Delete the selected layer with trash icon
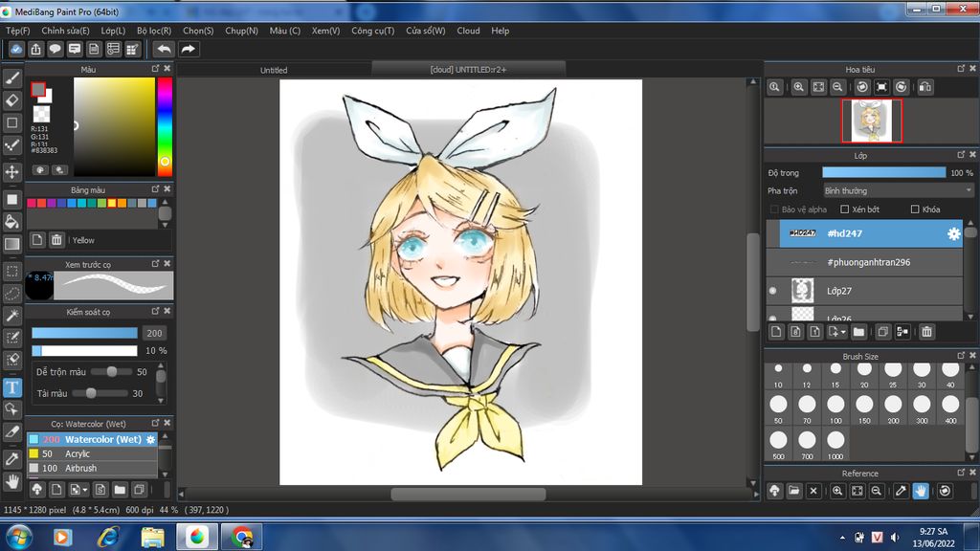 click(926, 332)
